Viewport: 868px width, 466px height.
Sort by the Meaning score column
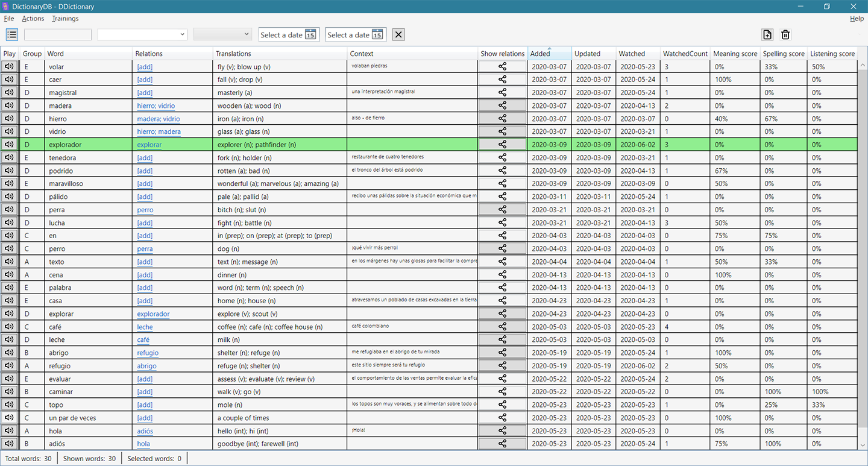click(735, 54)
